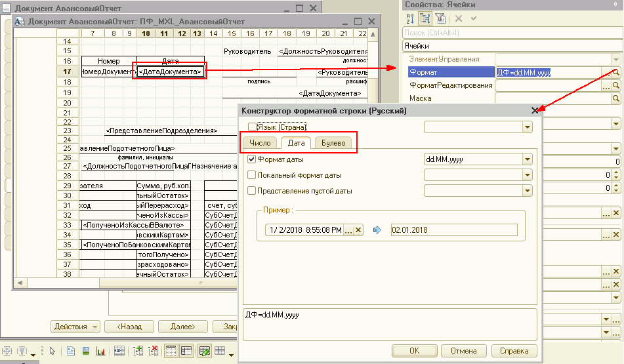
Task: Open the ЭлементУправления dropdown in Свойства
Action: click(616, 60)
